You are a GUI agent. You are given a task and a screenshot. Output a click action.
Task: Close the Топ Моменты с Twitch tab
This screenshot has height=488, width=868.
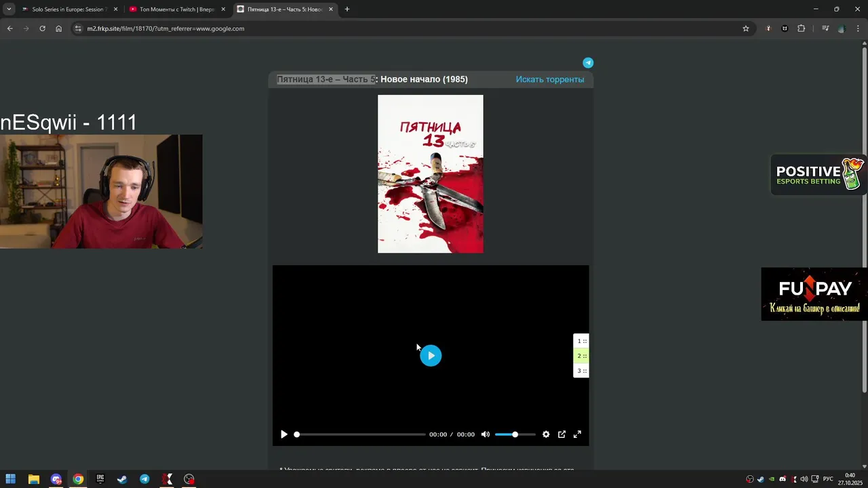pyautogui.click(x=223, y=9)
